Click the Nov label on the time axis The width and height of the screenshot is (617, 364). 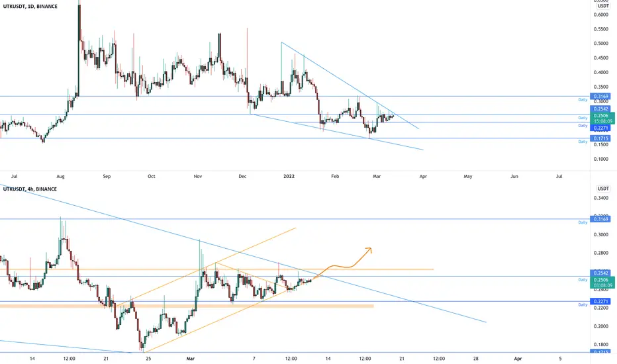(x=197, y=176)
